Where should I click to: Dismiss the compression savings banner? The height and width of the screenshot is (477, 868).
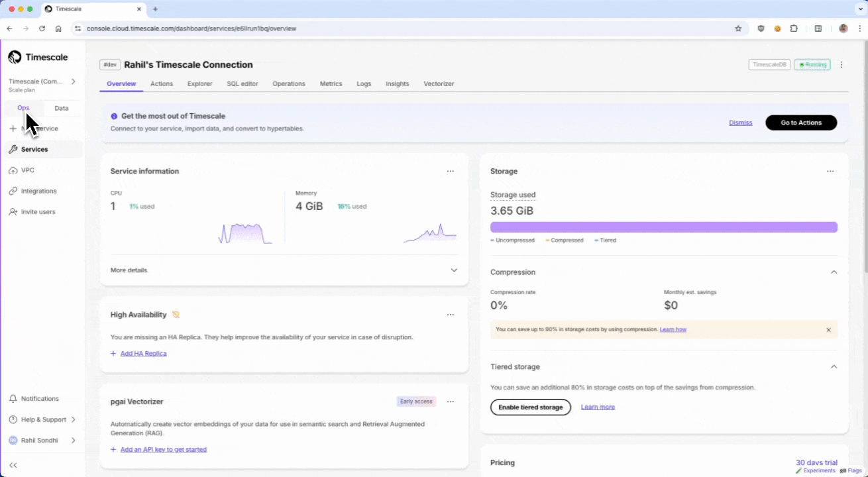[828, 329]
